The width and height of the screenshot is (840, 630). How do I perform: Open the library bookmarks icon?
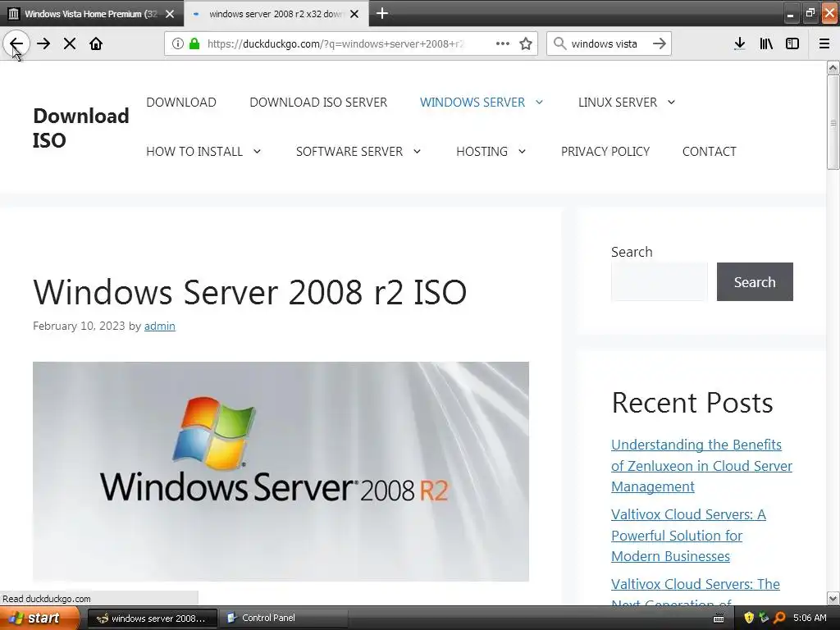[x=766, y=44]
